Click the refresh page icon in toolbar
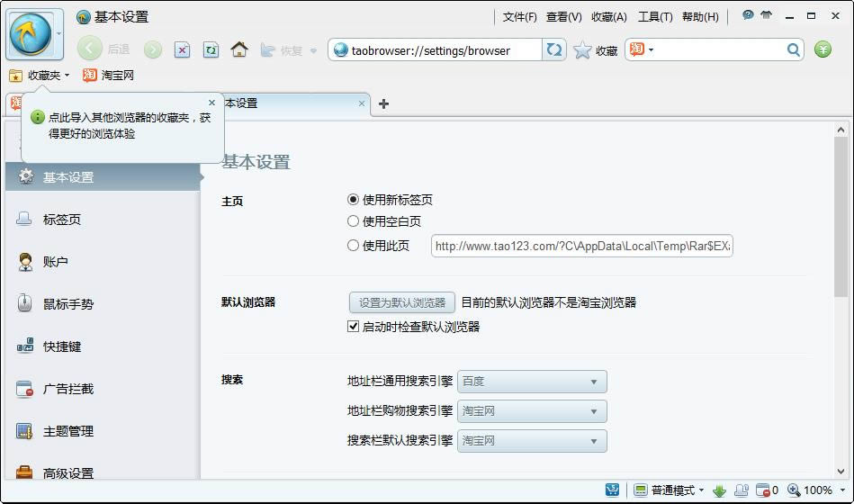 click(x=211, y=50)
